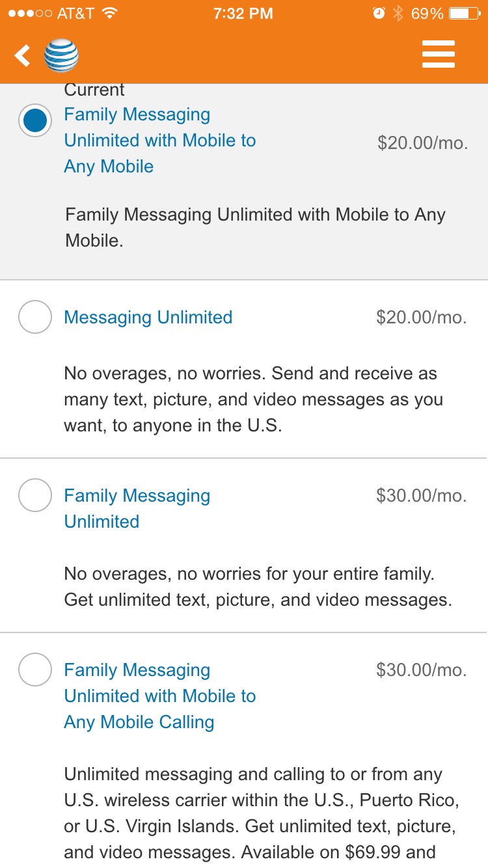Select the Messaging Unlimited radio button
This screenshot has height=868, width=488.
[34, 317]
